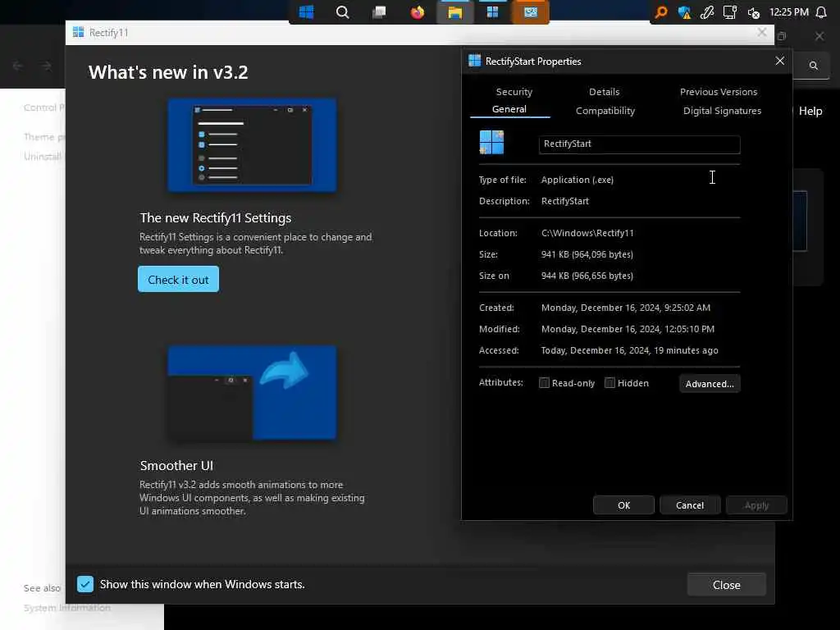Screen dimensions: 840x630
Task: Check the Read-only attribute
Action: point(544,382)
